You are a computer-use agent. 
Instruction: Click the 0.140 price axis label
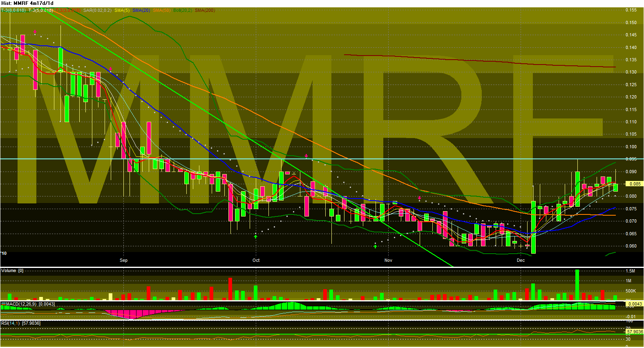[x=631, y=47]
